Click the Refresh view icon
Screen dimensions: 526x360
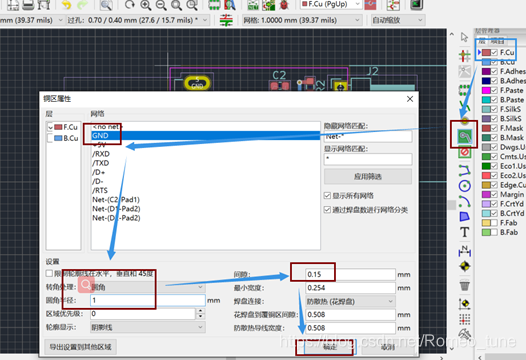pos(129,5)
